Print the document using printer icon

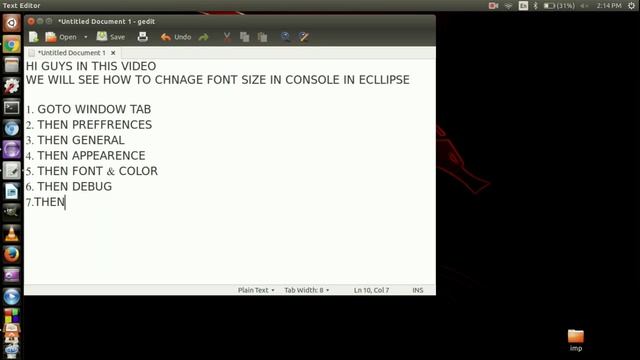point(142,37)
